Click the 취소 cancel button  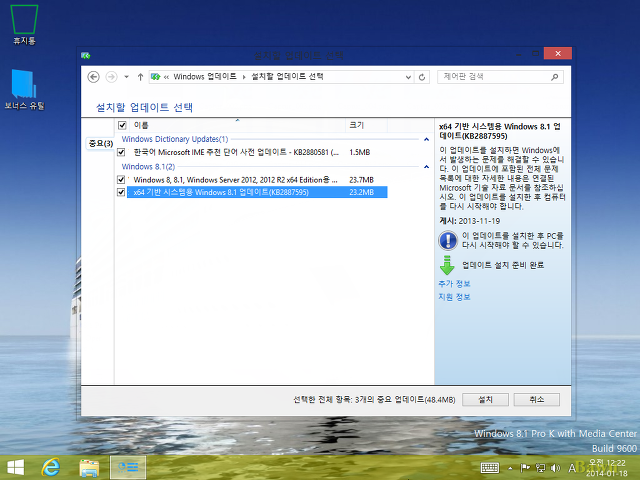536,400
